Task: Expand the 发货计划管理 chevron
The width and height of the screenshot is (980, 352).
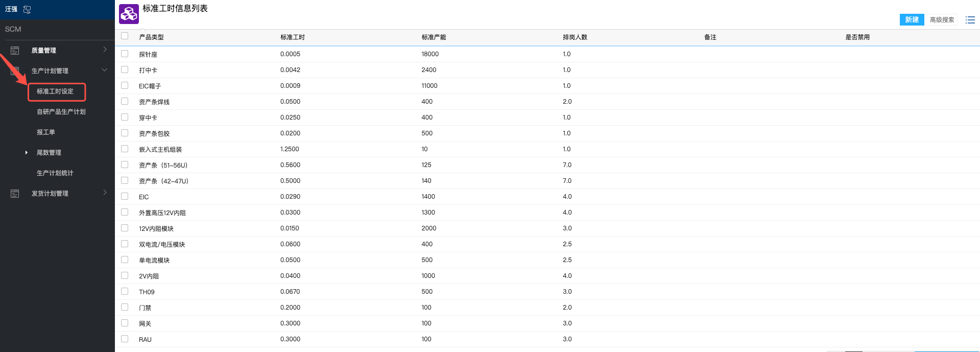Action: tap(105, 193)
